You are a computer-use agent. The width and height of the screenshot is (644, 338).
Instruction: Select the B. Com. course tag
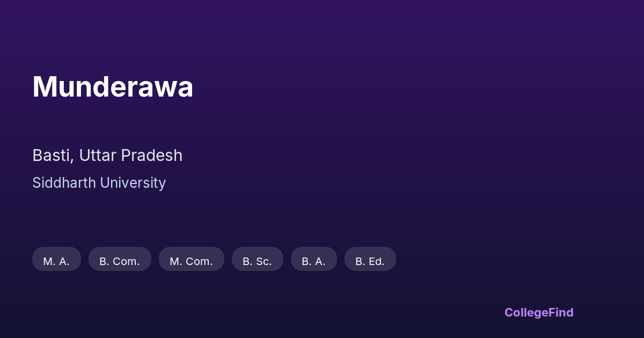(x=120, y=259)
